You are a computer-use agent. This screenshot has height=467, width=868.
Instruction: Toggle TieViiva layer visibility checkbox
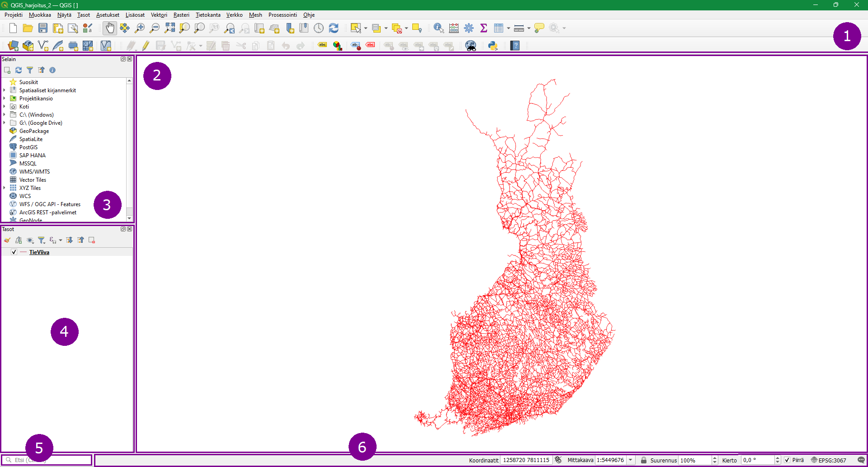[14, 252]
